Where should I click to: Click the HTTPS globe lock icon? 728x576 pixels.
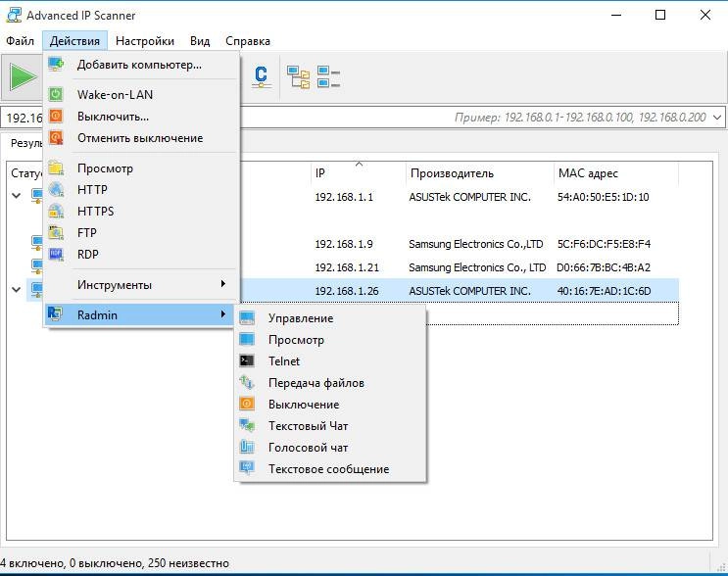(x=56, y=211)
